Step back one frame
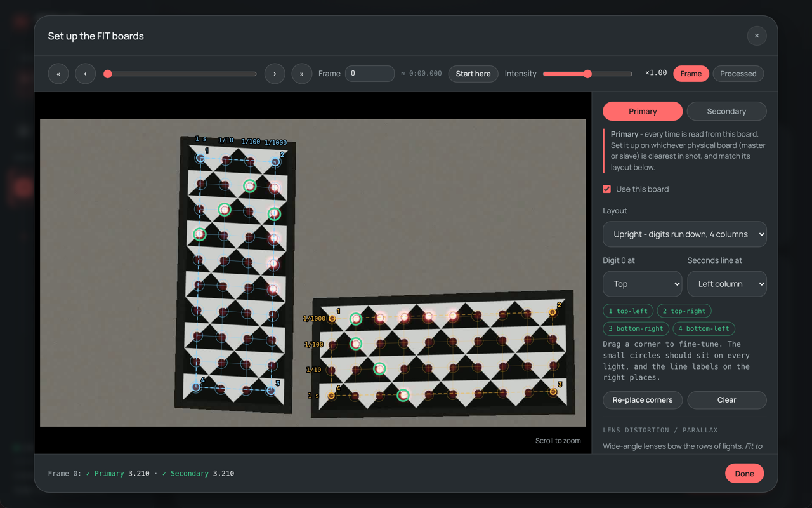The image size is (812, 508). (x=85, y=74)
